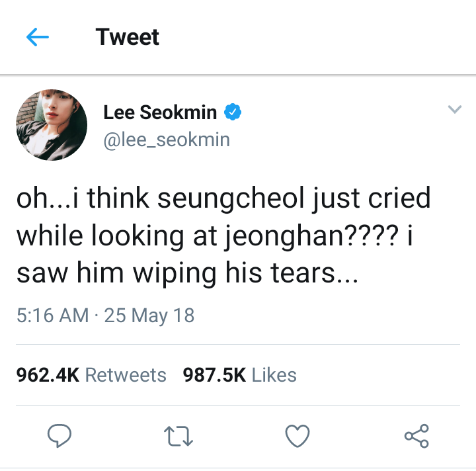Click the 962.4K retweet count number
Image resolution: width=476 pixels, height=471 pixels.
48,374
